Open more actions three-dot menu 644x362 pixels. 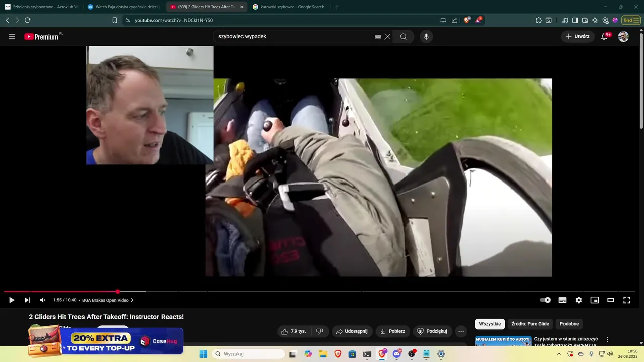pos(461,331)
